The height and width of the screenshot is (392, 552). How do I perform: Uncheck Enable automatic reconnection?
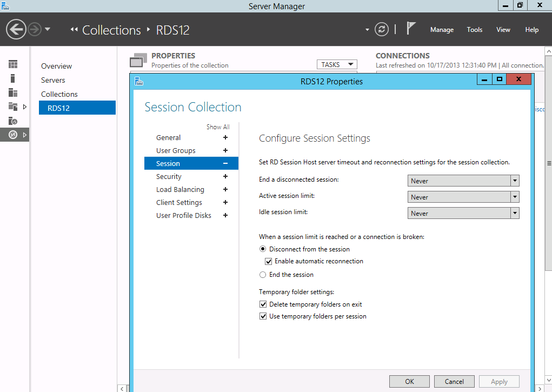pyautogui.click(x=268, y=261)
